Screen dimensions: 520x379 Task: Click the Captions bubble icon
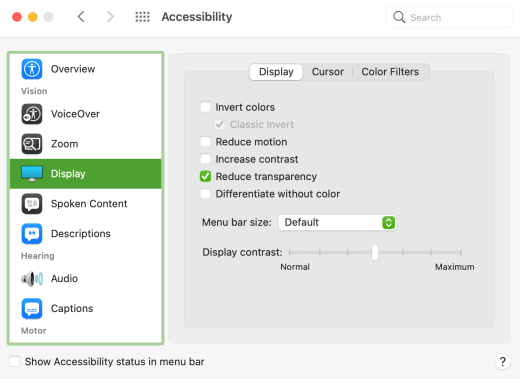tap(32, 309)
